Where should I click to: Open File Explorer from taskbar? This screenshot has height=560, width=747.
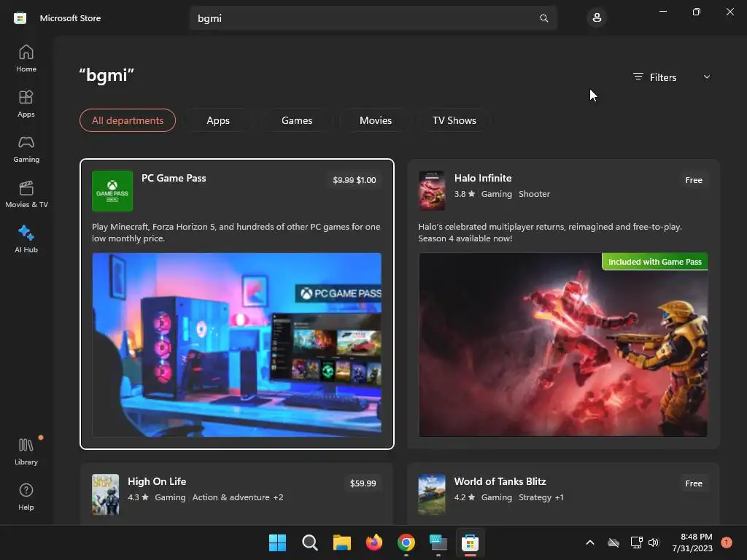click(x=342, y=542)
